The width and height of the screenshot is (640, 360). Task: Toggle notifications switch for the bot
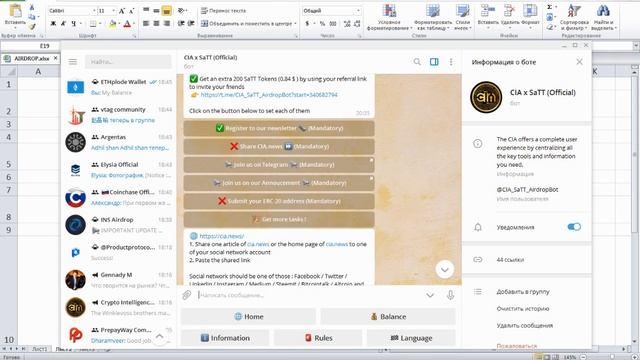[x=574, y=227]
